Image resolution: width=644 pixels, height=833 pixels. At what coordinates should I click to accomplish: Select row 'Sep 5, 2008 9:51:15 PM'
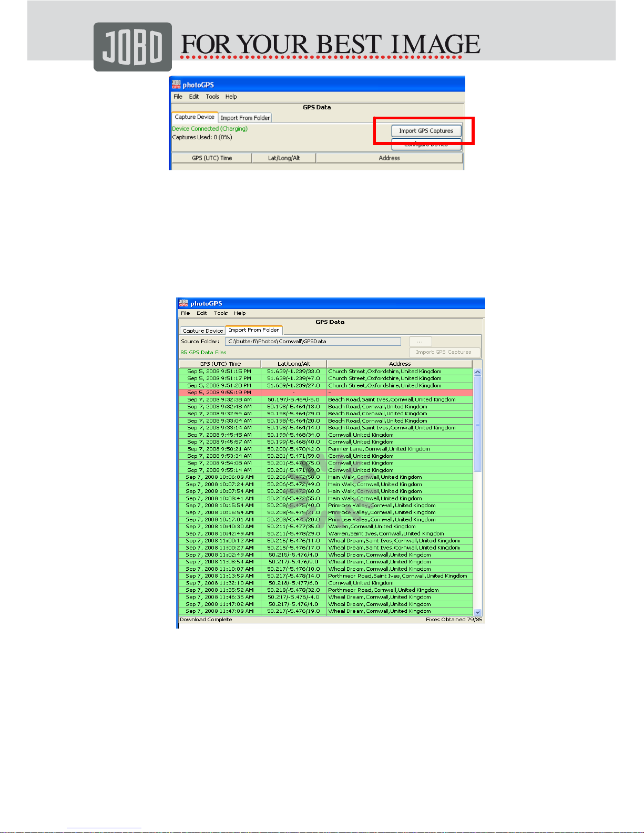(x=326, y=372)
